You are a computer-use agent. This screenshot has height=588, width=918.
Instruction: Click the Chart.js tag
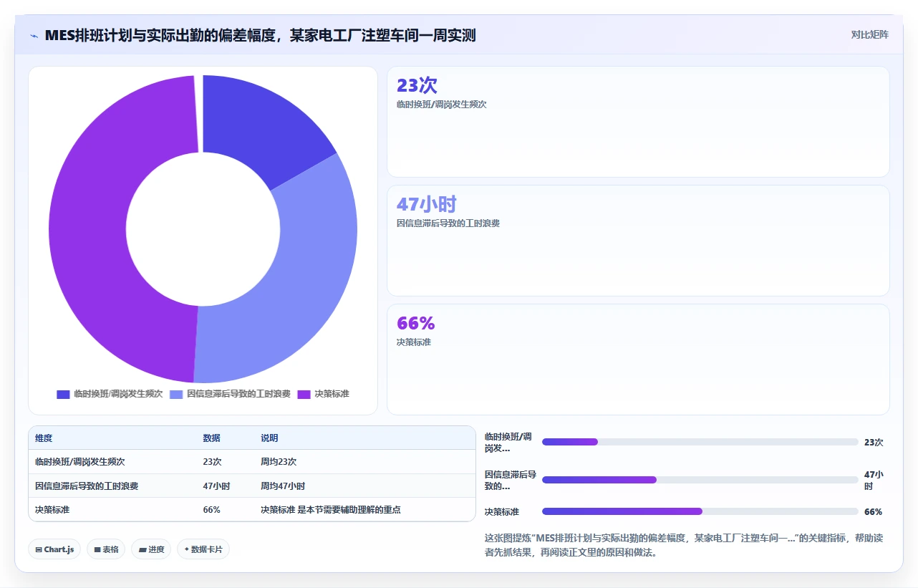[x=55, y=549]
